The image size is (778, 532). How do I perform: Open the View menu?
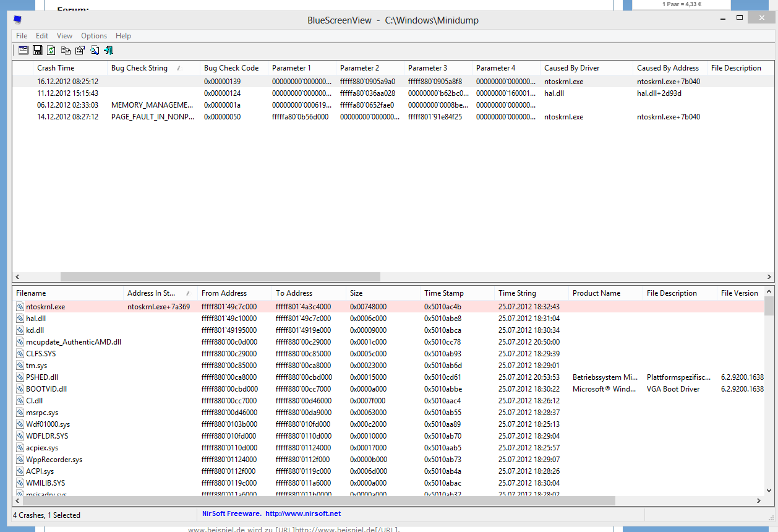pyautogui.click(x=64, y=36)
